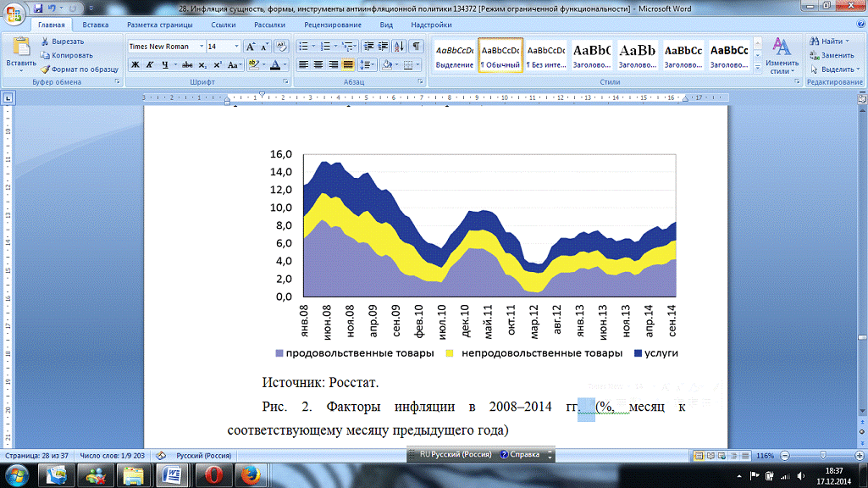Click the bulleted list icon
The image size is (868, 488).
[305, 47]
